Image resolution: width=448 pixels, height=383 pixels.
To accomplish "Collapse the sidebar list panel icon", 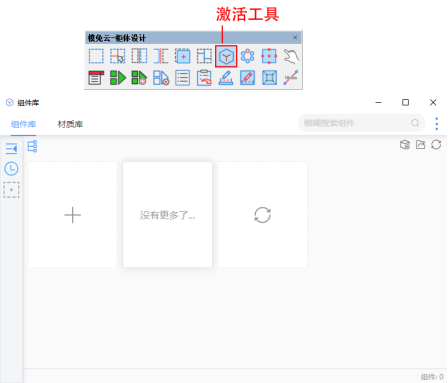I will pyautogui.click(x=11, y=148).
